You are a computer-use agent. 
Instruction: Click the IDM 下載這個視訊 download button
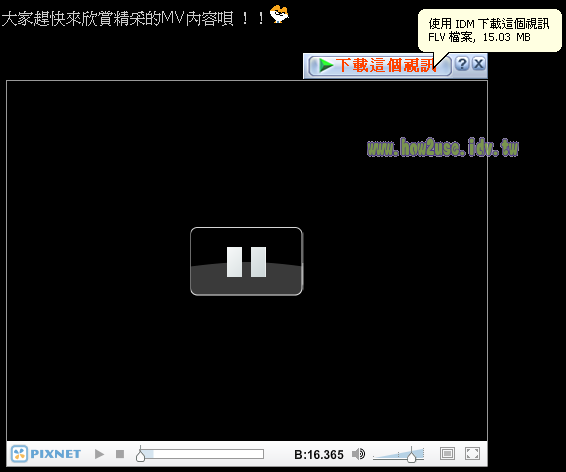tap(380, 66)
